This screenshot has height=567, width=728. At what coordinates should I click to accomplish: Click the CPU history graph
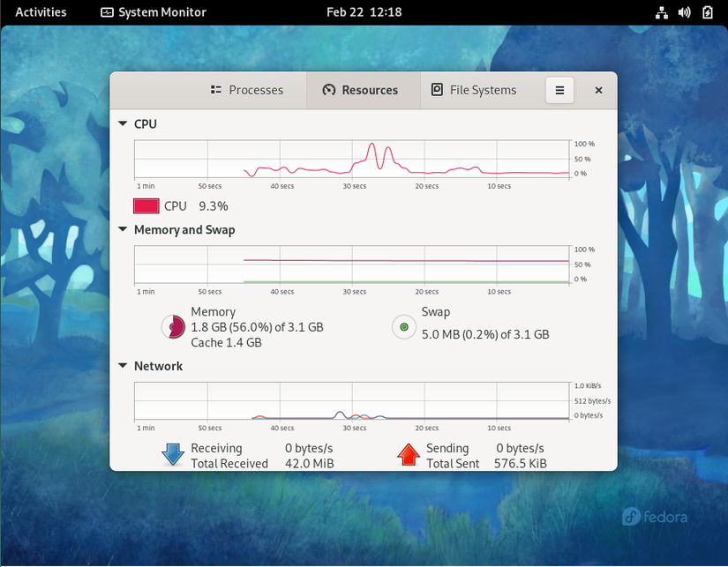pos(352,159)
